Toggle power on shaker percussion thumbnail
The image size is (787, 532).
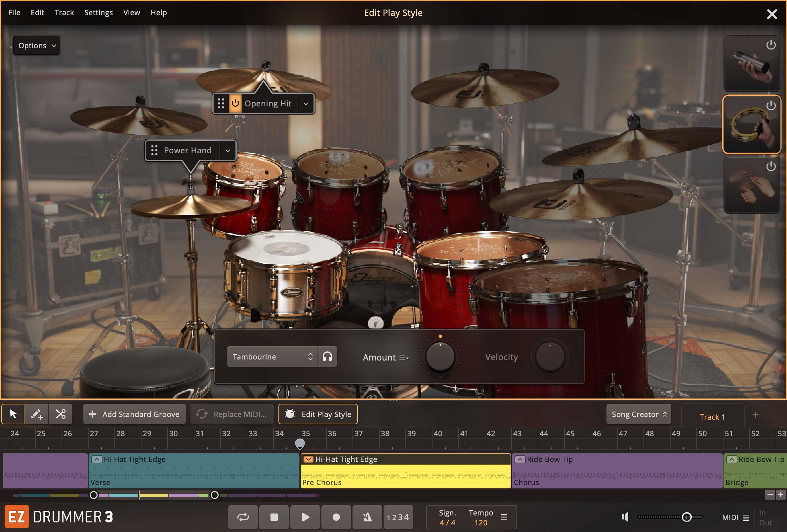[x=771, y=45]
